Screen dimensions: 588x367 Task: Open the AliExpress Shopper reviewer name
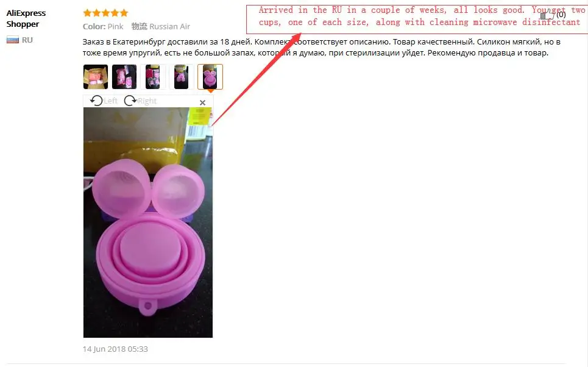click(x=26, y=18)
